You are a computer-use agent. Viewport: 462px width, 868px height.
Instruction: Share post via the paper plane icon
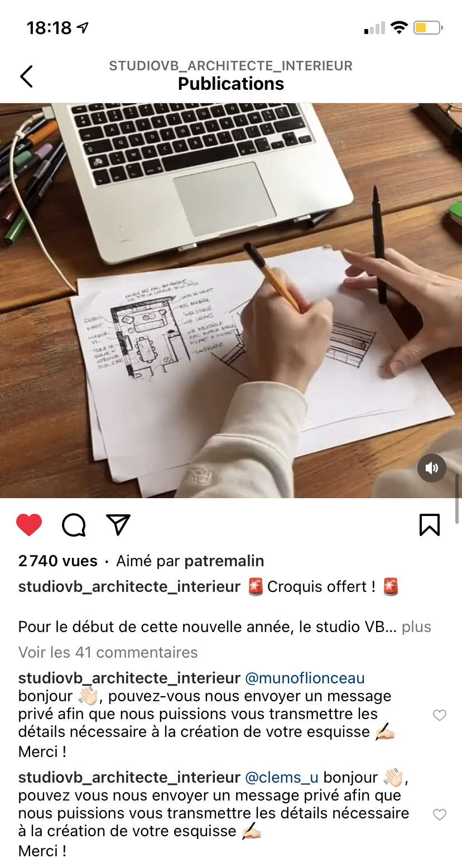point(118,525)
